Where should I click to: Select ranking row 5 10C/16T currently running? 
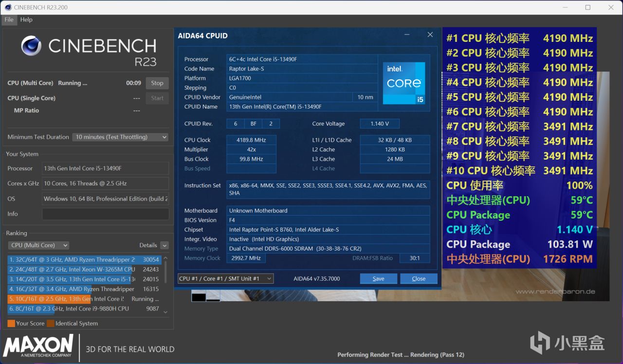[x=84, y=299]
